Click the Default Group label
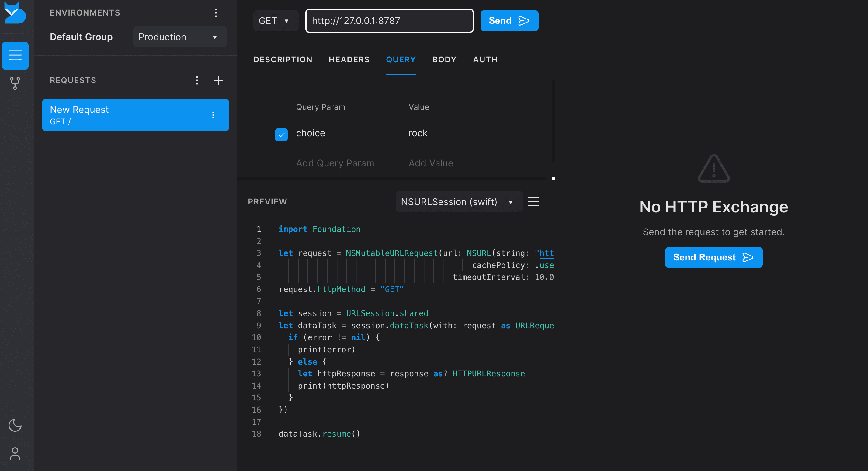The height and width of the screenshot is (471, 868). click(81, 37)
